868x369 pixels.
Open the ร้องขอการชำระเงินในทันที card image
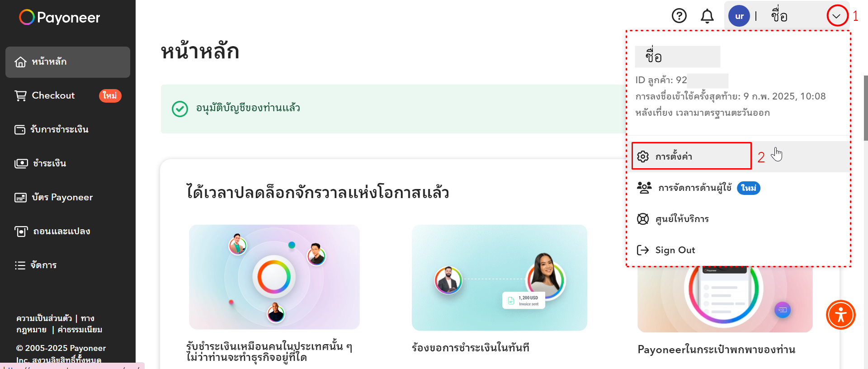click(x=499, y=278)
